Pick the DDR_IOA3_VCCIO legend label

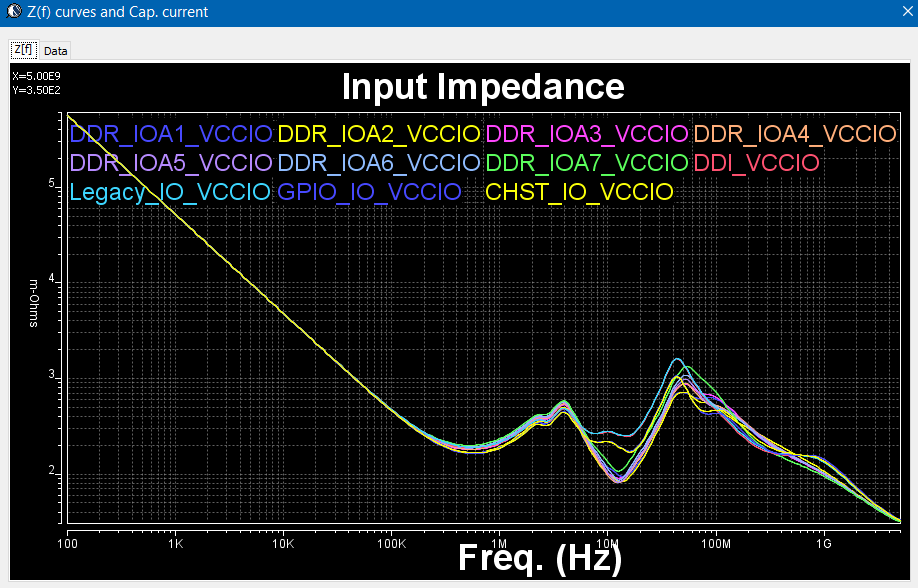[x=586, y=134]
